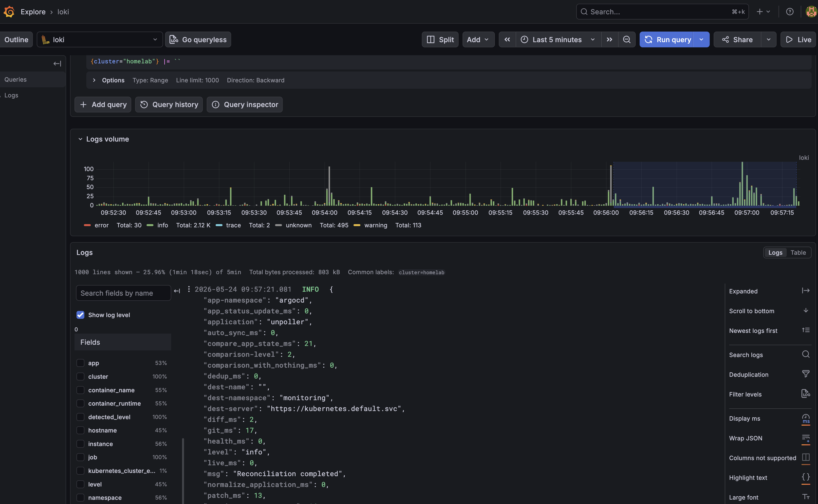
Task: Click Scroll to bottom arrow icon
Action: tap(806, 311)
